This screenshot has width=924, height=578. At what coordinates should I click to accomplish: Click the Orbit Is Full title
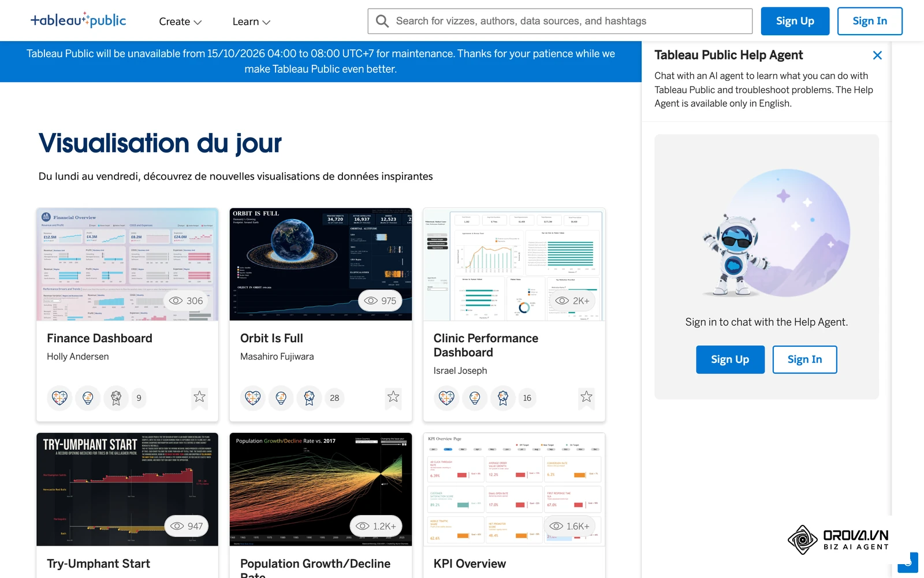pos(271,338)
